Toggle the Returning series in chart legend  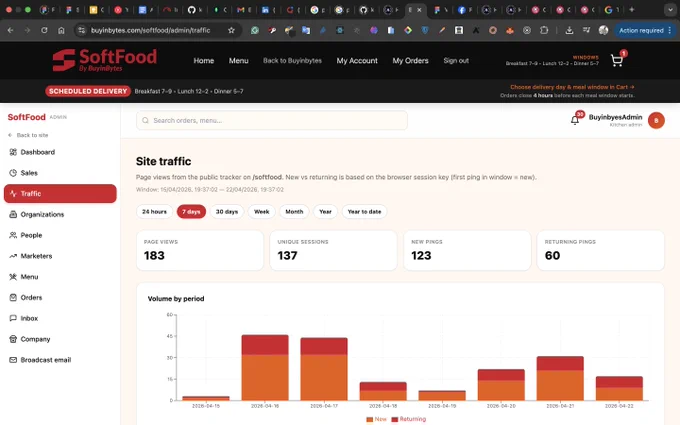[409, 419]
